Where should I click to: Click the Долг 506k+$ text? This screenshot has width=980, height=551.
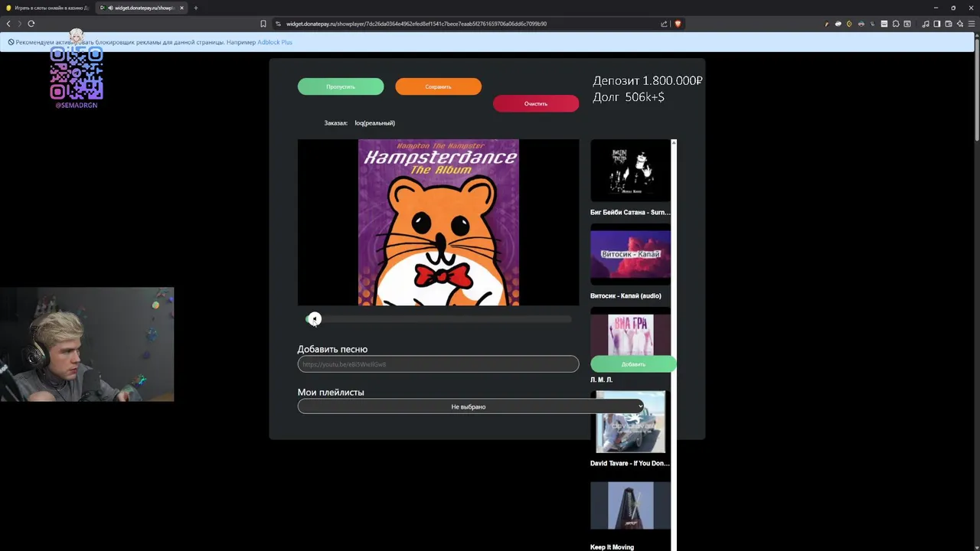click(x=629, y=97)
